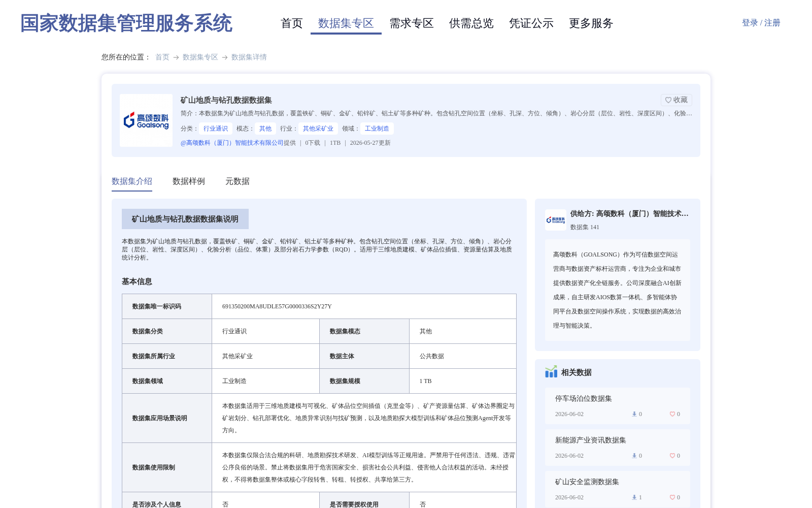Click the 相关数据 chart icon
The width and height of the screenshot is (812, 508).
point(551,372)
